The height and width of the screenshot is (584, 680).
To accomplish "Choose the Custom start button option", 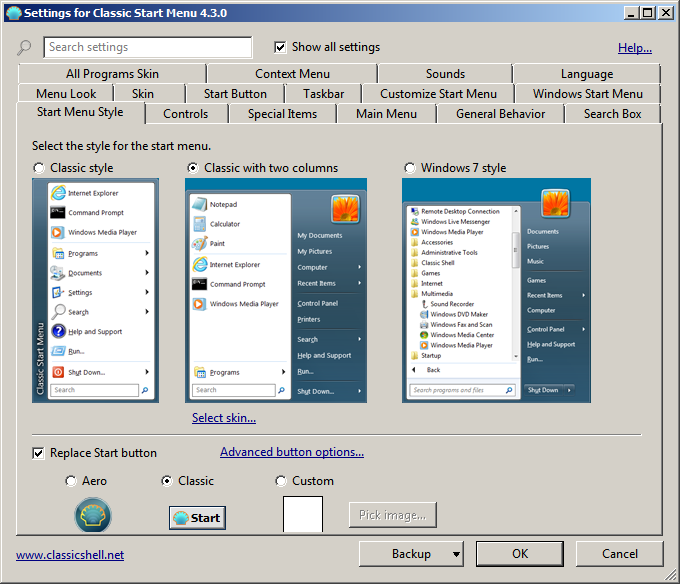I will 281,481.
